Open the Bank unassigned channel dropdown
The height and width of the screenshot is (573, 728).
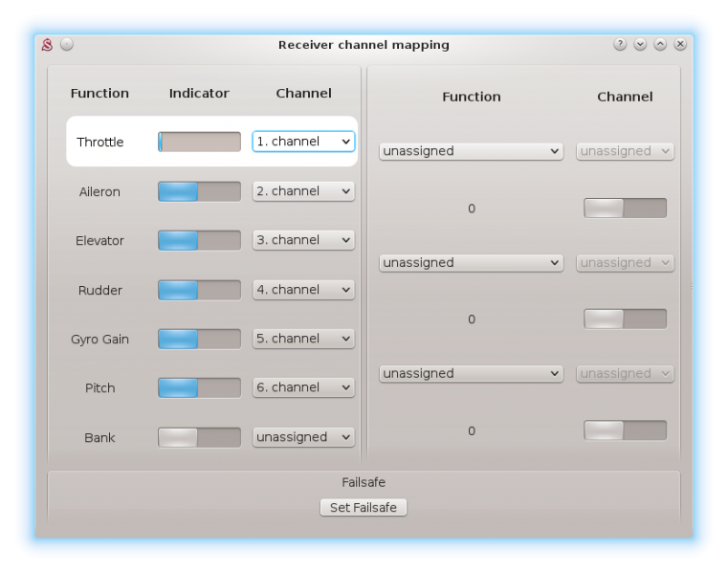click(x=303, y=437)
